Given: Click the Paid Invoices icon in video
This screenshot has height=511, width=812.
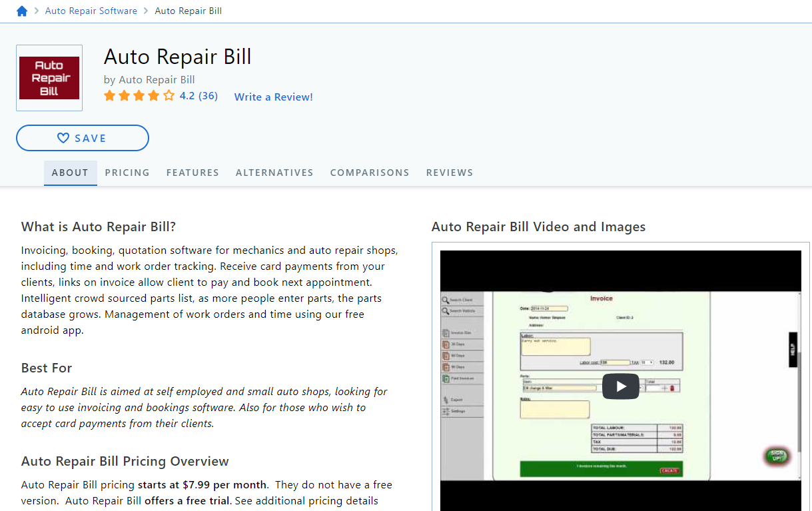Looking at the screenshot, I should [446, 378].
